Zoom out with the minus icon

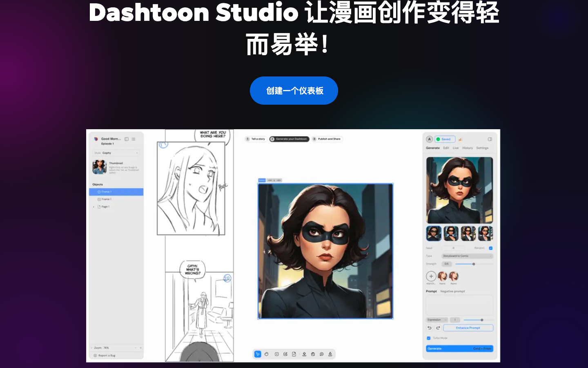pyautogui.click(x=136, y=348)
